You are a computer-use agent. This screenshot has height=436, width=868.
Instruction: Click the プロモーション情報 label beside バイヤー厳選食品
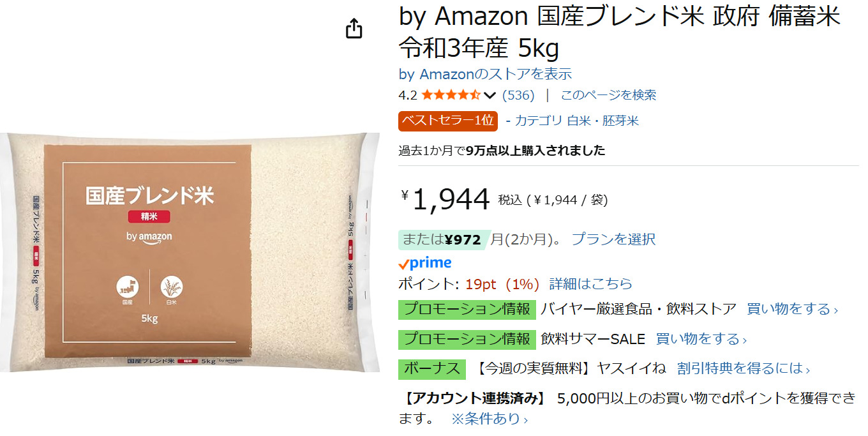point(467,310)
